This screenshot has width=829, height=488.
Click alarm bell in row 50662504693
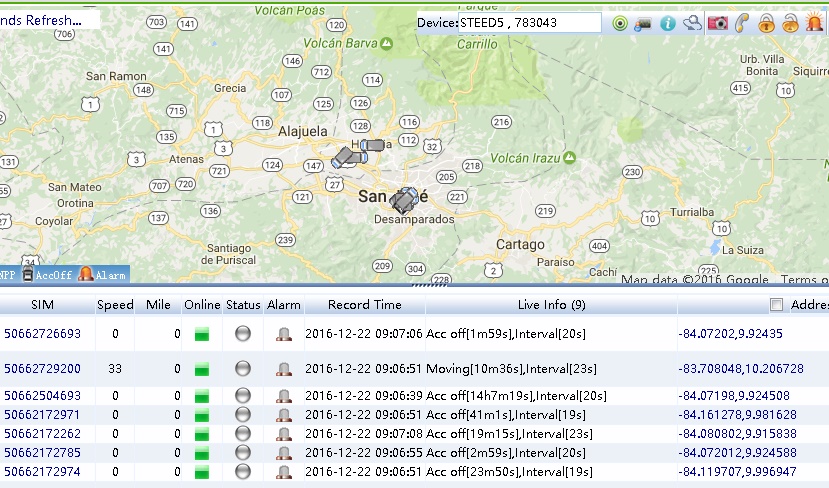point(284,396)
